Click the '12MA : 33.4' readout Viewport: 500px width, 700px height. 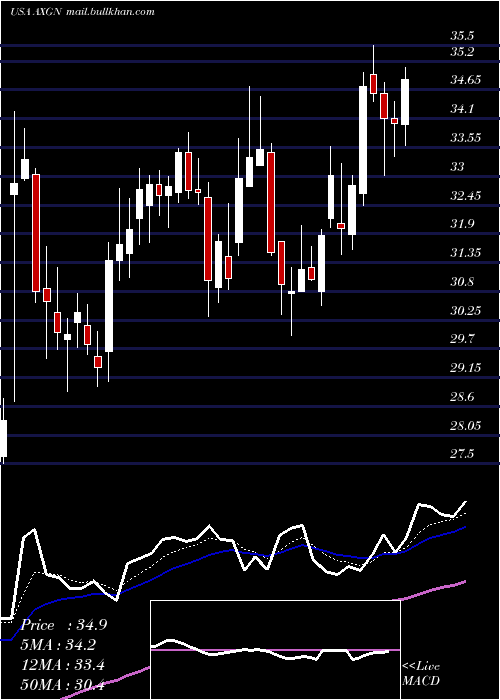pos(63,665)
